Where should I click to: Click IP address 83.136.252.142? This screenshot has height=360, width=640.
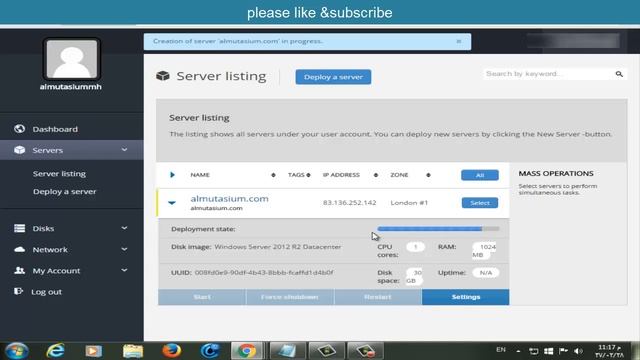coord(349,202)
